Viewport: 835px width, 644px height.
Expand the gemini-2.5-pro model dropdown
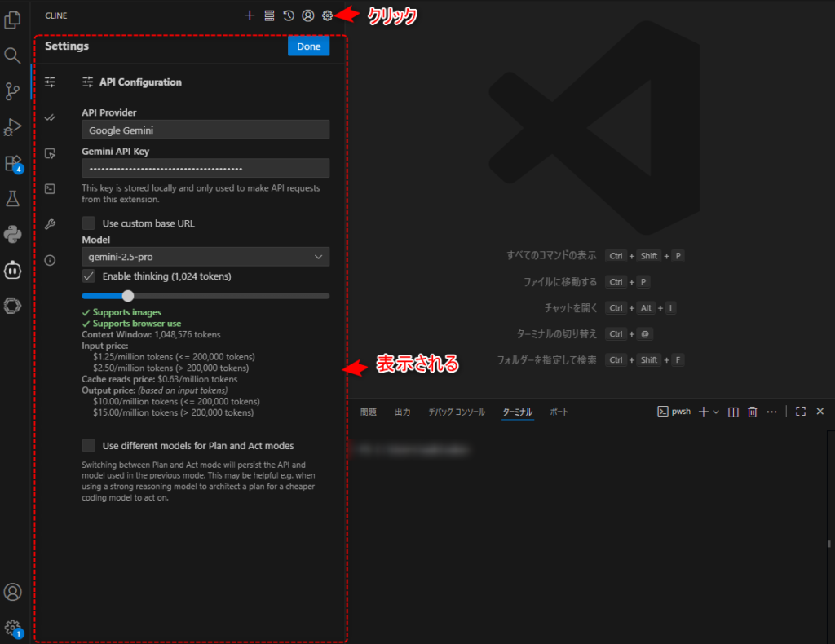tap(205, 257)
